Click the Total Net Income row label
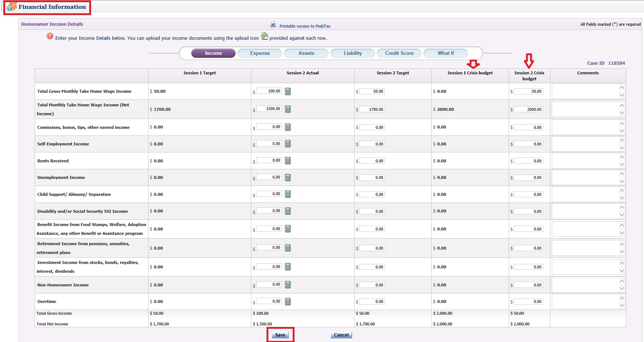Viewport: 644px width, 342px height. [52, 324]
